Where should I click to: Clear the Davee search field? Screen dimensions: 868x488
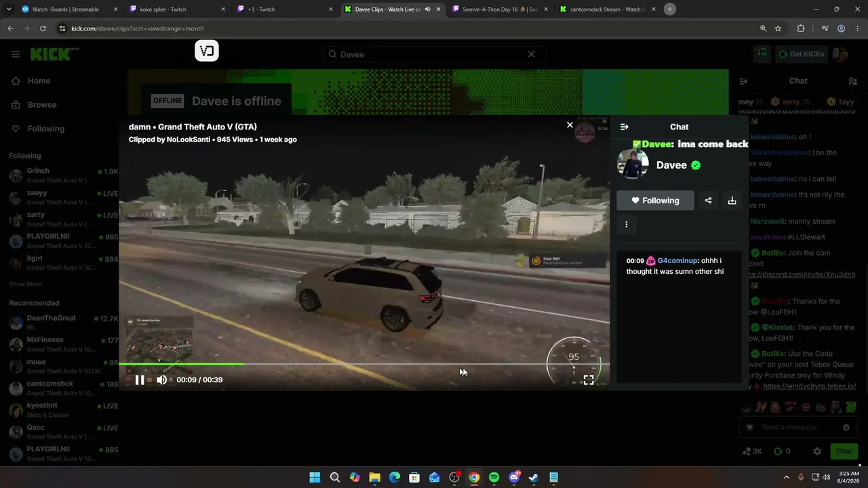tap(532, 54)
